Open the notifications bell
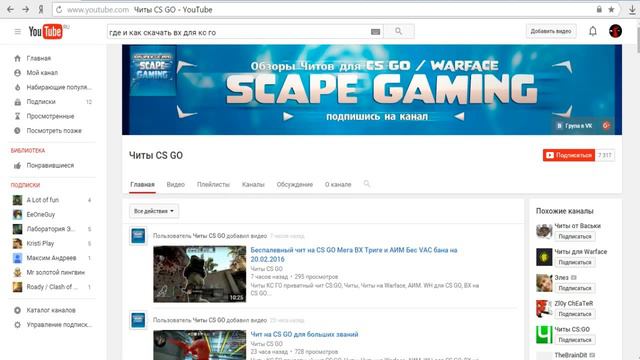Viewport: 640px width, 360px height. pos(593,31)
